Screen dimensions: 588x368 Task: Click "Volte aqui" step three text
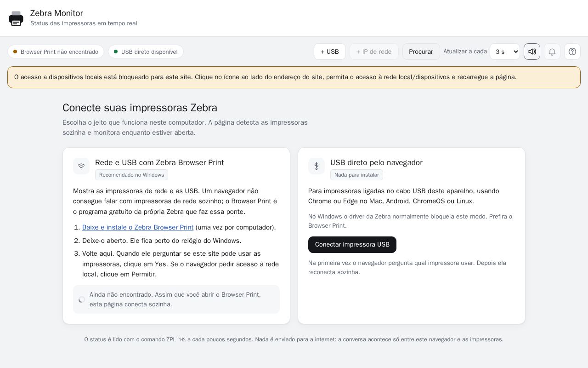[181, 264]
